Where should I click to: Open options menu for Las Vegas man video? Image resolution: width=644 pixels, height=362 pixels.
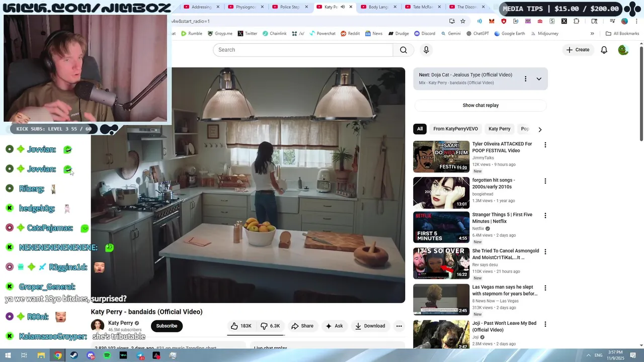(x=545, y=288)
